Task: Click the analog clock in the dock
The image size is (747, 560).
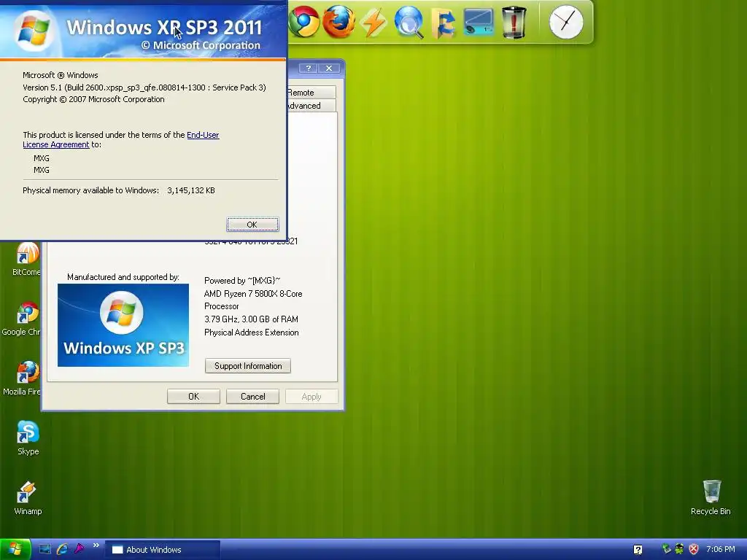Action: (566, 23)
